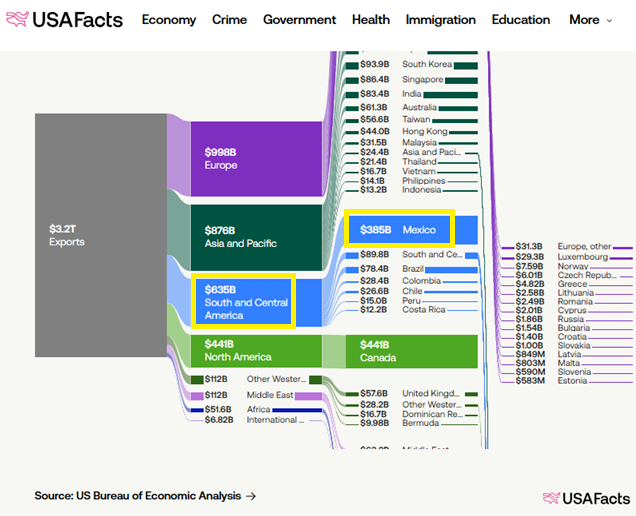This screenshot has height=516, width=636.
Task: Click the Dominican Re... $16.7B label
Action: coord(412,414)
